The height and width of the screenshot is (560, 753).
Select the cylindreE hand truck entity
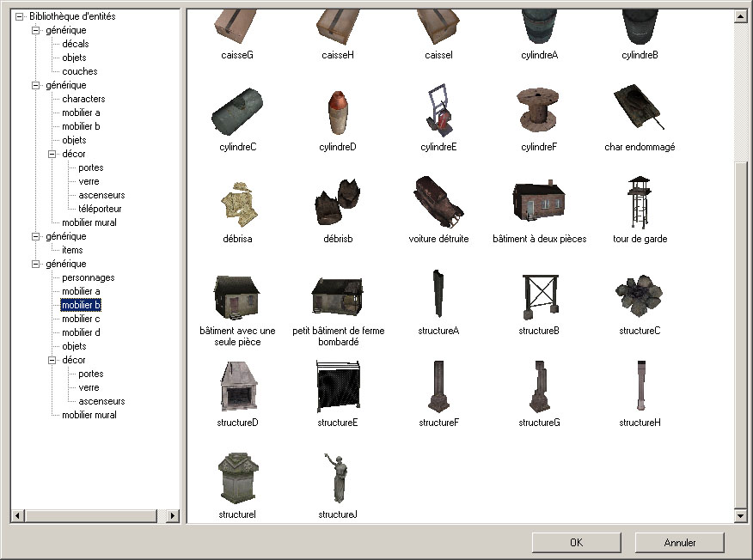438,118
